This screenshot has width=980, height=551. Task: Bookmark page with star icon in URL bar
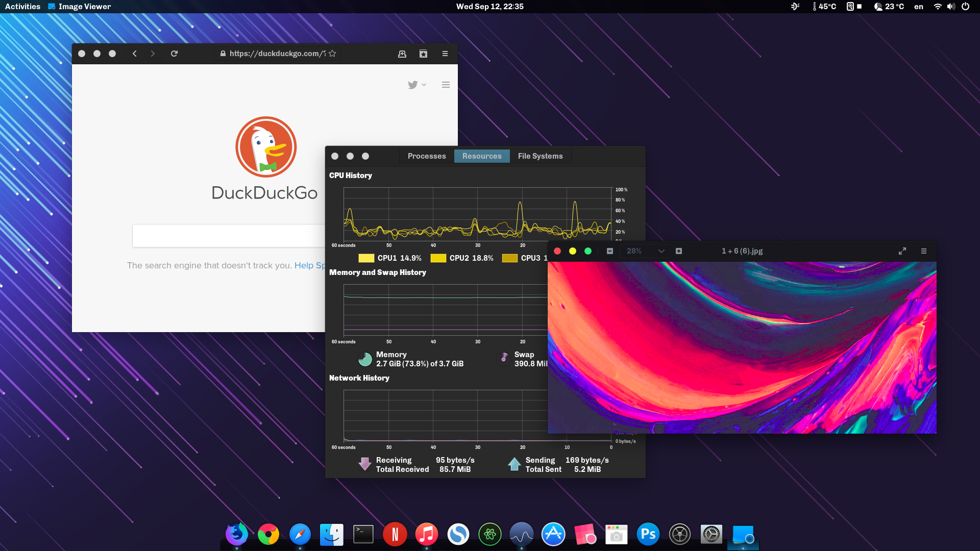tap(332, 54)
